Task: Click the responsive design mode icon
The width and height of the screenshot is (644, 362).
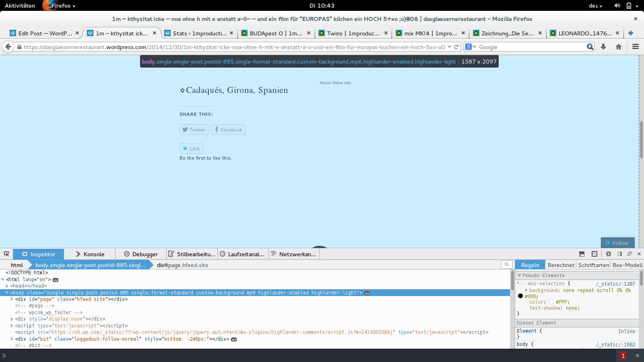Action: point(594,254)
